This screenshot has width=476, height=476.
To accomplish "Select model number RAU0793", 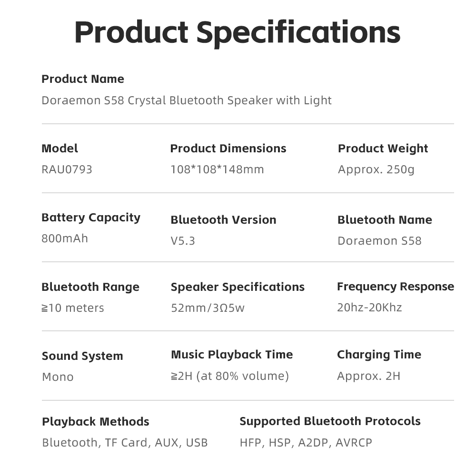I will [67, 169].
